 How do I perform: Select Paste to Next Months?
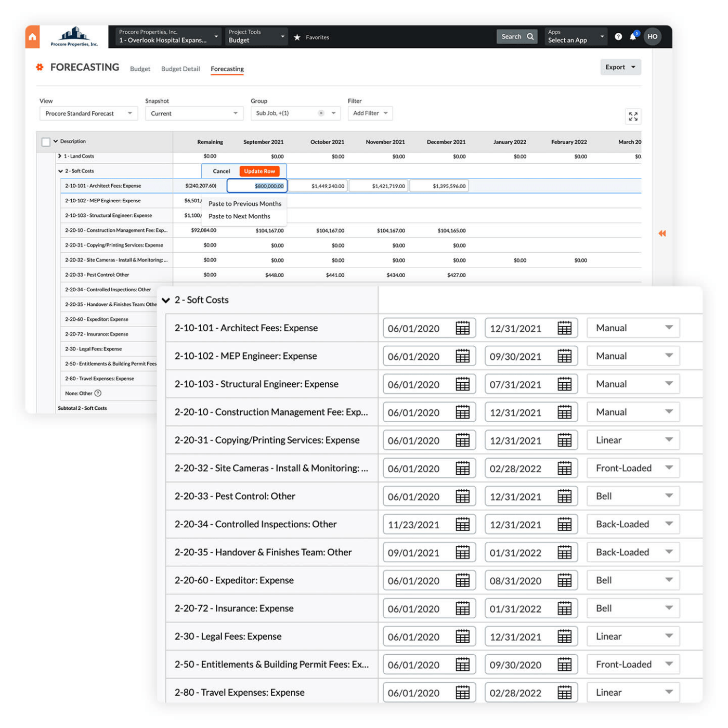(x=239, y=216)
